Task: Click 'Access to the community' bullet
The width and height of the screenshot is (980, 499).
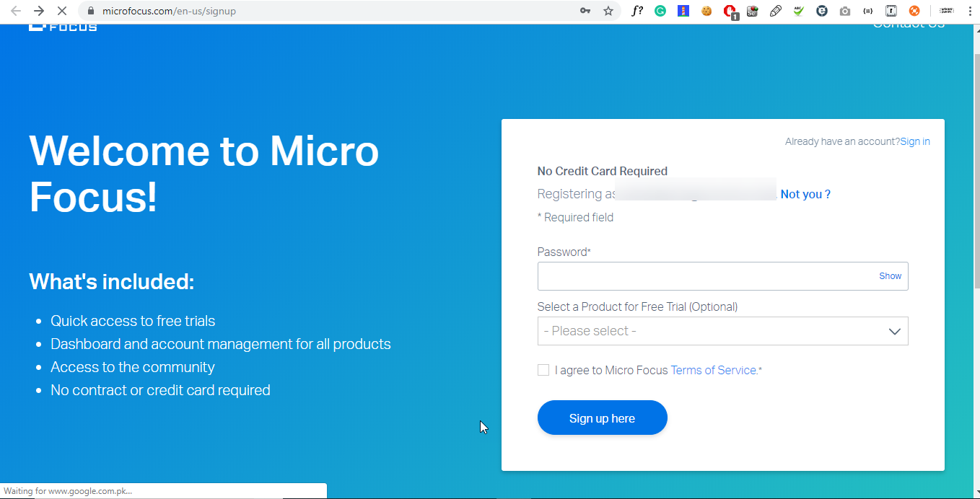Action: click(133, 367)
